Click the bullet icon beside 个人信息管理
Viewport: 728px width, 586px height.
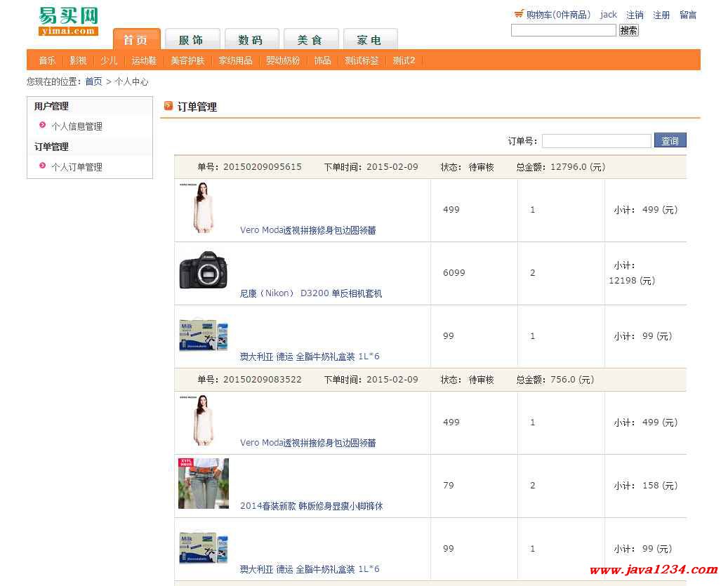43,126
